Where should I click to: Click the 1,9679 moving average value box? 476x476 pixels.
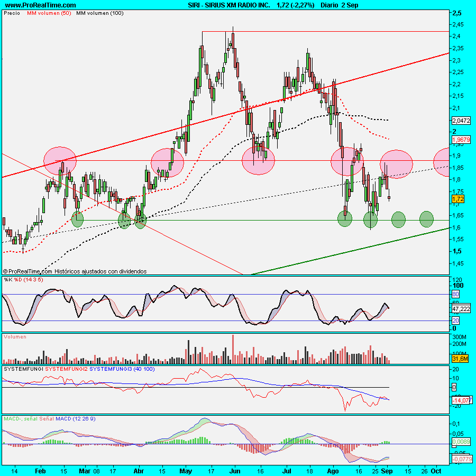point(461,140)
